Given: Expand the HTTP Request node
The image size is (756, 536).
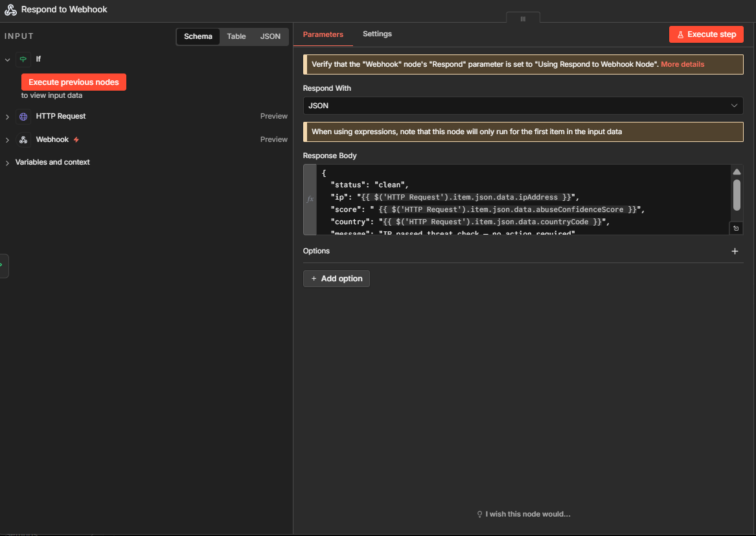Looking at the screenshot, I should [x=7, y=117].
